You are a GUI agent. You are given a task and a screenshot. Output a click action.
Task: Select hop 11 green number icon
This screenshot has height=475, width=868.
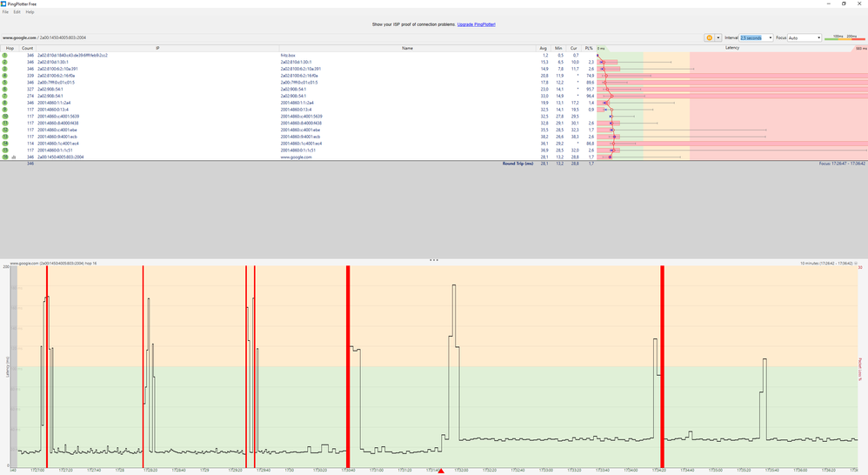pyautogui.click(x=5, y=123)
